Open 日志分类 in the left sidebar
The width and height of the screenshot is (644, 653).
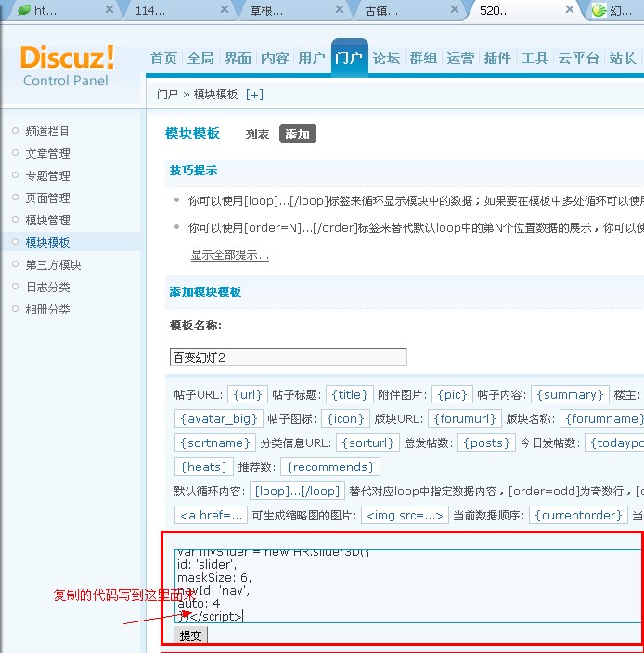pos(47,287)
